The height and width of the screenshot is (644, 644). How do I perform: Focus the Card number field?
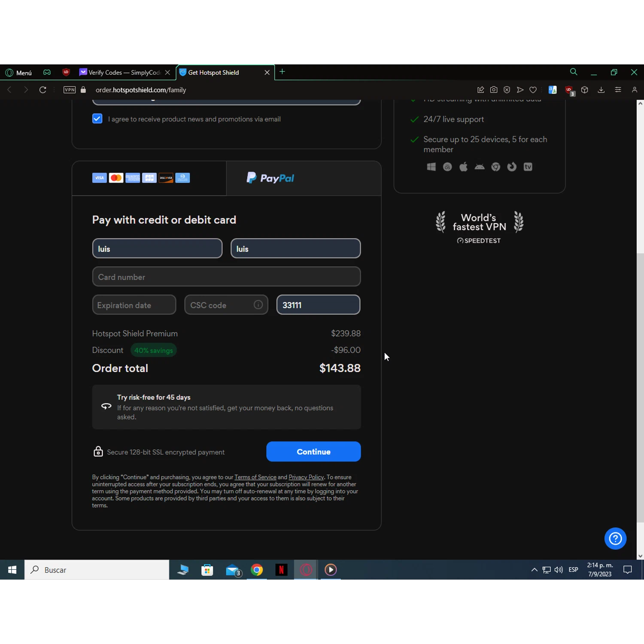tap(226, 276)
